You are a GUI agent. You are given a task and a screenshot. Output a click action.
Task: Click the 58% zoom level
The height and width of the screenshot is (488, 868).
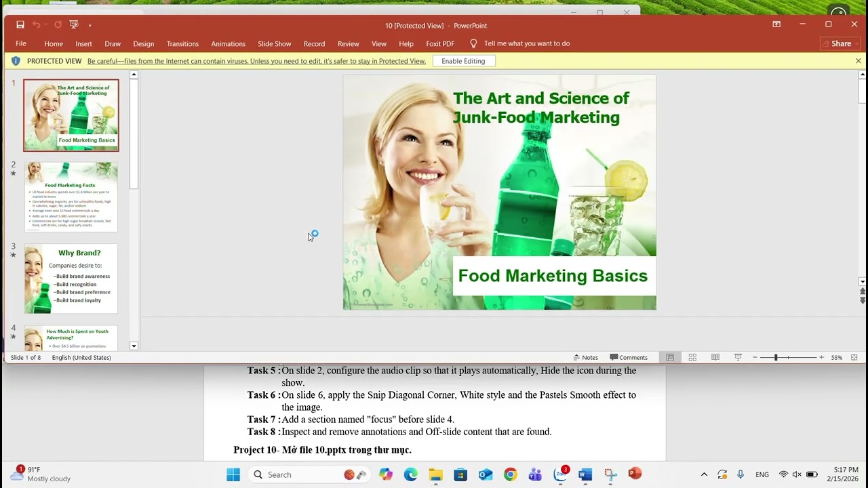(836, 357)
